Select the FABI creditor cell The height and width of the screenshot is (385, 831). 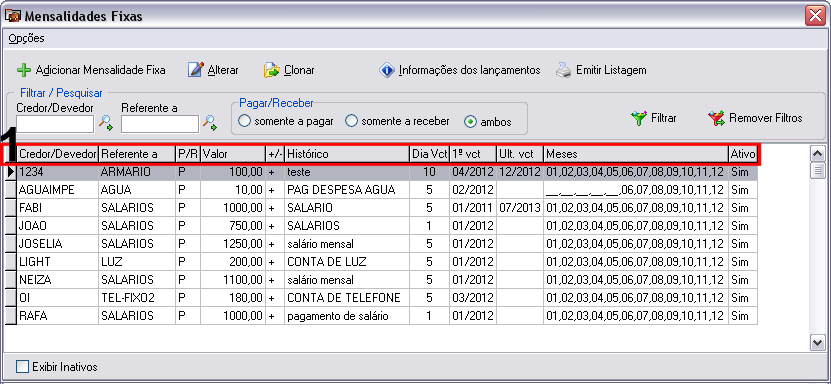tap(58, 208)
